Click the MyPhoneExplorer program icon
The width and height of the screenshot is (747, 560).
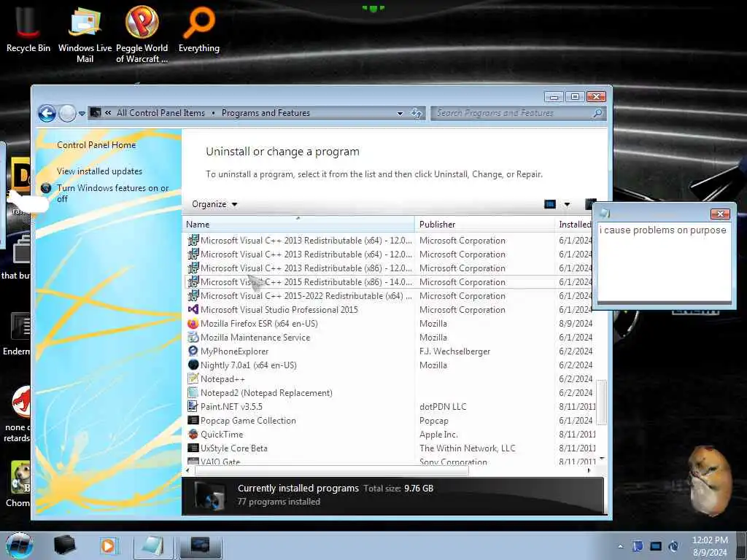click(x=193, y=351)
